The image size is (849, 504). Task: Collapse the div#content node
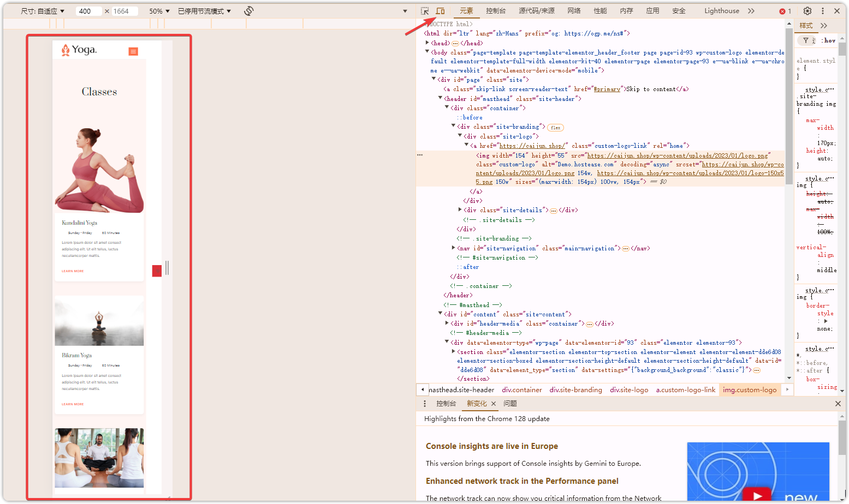coord(441,314)
